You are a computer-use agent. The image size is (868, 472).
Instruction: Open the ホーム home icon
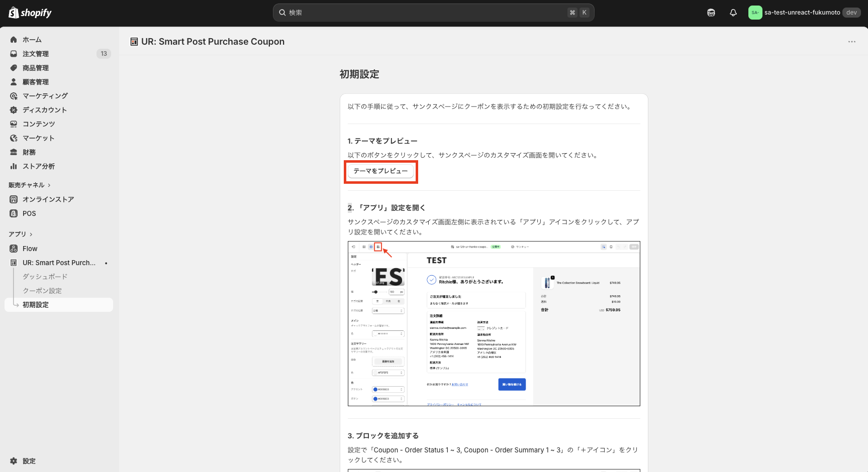pyautogui.click(x=14, y=40)
